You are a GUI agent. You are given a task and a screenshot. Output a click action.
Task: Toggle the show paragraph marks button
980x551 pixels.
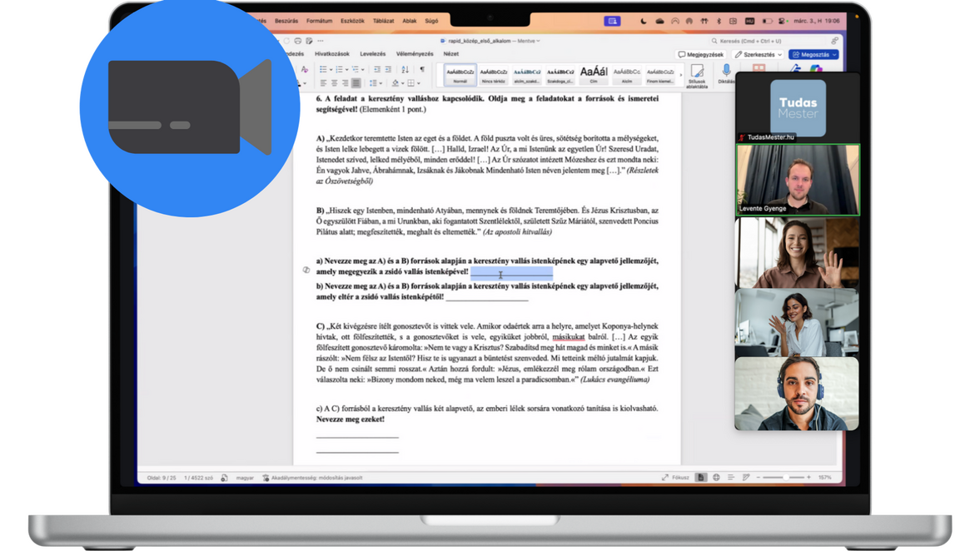(422, 70)
